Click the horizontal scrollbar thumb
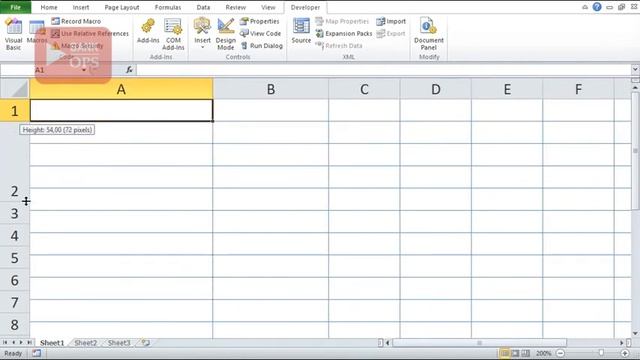Image resolution: width=640 pixels, height=360 pixels. click(x=479, y=343)
